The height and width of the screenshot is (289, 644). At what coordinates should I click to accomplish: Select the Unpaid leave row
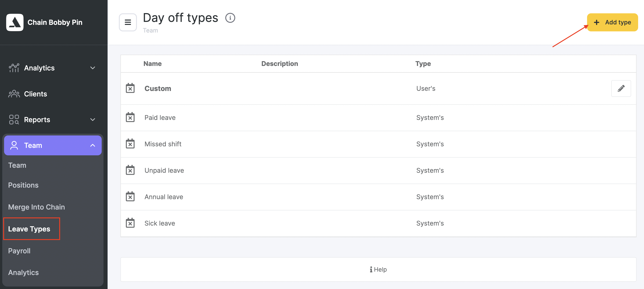coord(164,170)
